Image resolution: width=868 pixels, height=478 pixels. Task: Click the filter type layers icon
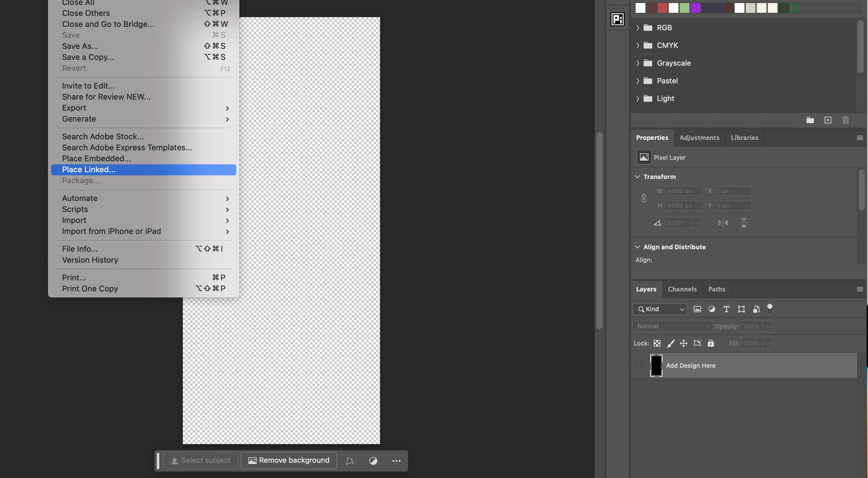click(726, 309)
